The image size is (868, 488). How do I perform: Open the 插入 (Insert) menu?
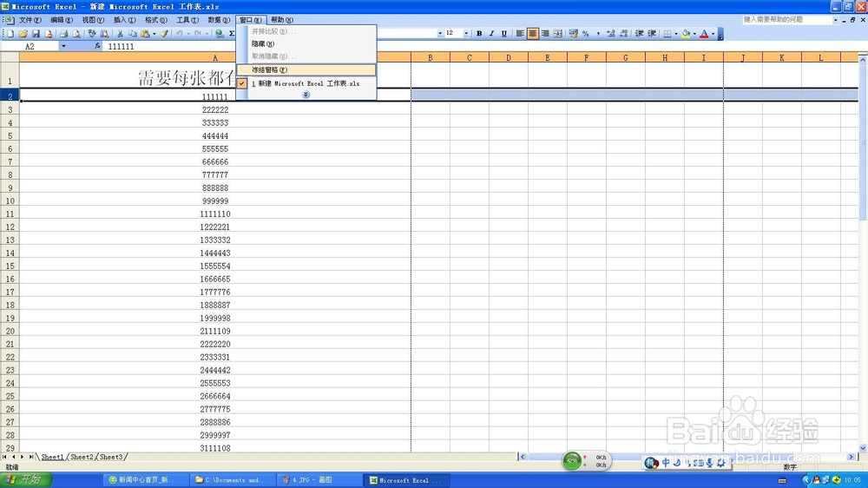pyautogui.click(x=124, y=20)
